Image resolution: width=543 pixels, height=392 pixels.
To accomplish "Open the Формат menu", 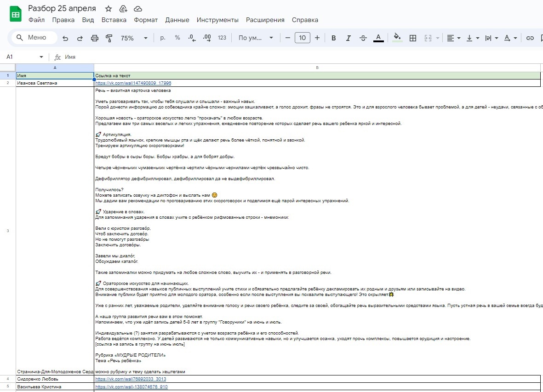I will pyautogui.click(x=146, y=20).
